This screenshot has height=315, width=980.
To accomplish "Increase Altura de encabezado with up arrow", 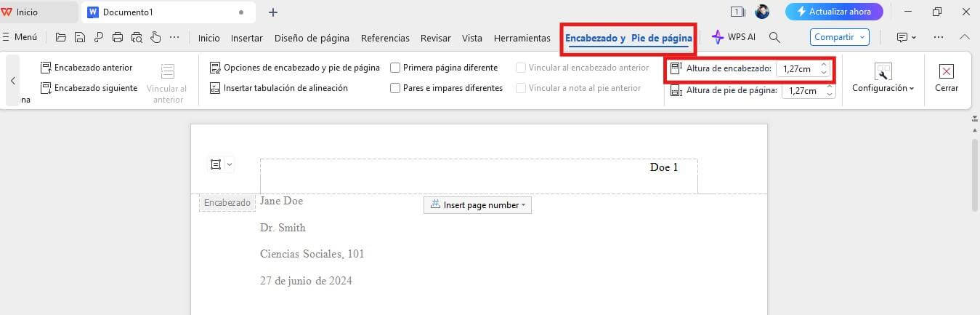I will click(823, 65).
